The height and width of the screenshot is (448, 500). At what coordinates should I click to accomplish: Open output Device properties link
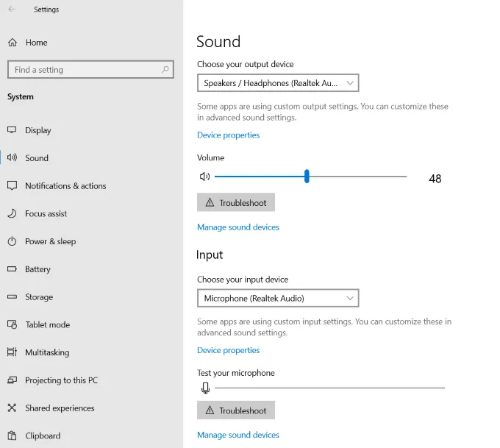(x=228, y=135)
